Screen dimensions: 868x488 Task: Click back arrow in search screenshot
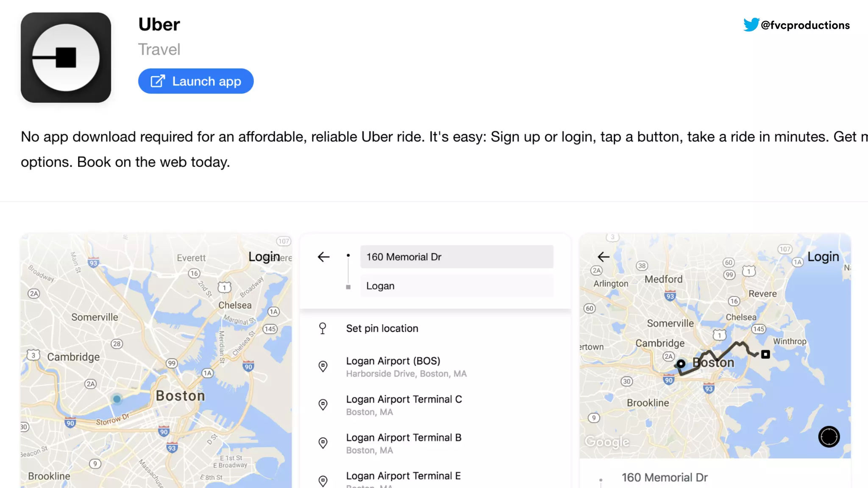tap(323, 257)
